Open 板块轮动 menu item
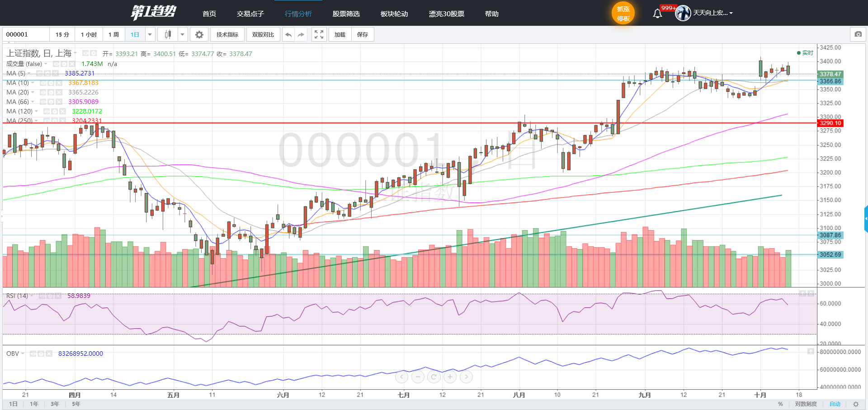The image size is (868, 410). click(394, 14)
